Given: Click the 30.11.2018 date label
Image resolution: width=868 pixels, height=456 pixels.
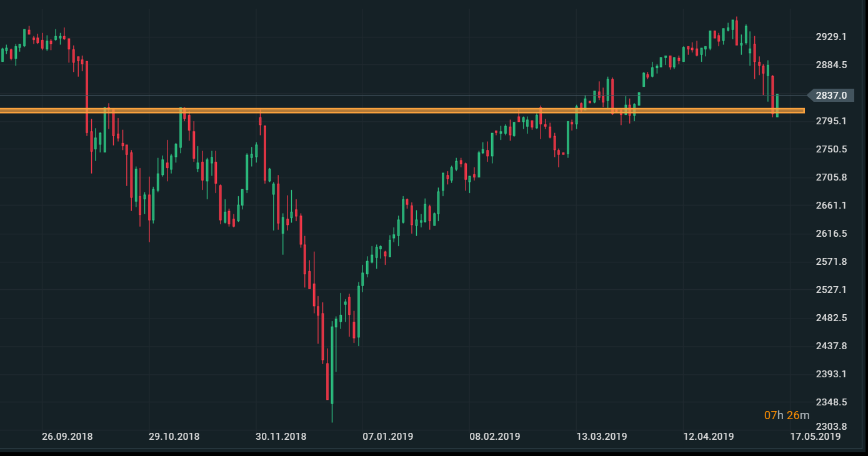Looking at the screenshot, I should (281, 436).
